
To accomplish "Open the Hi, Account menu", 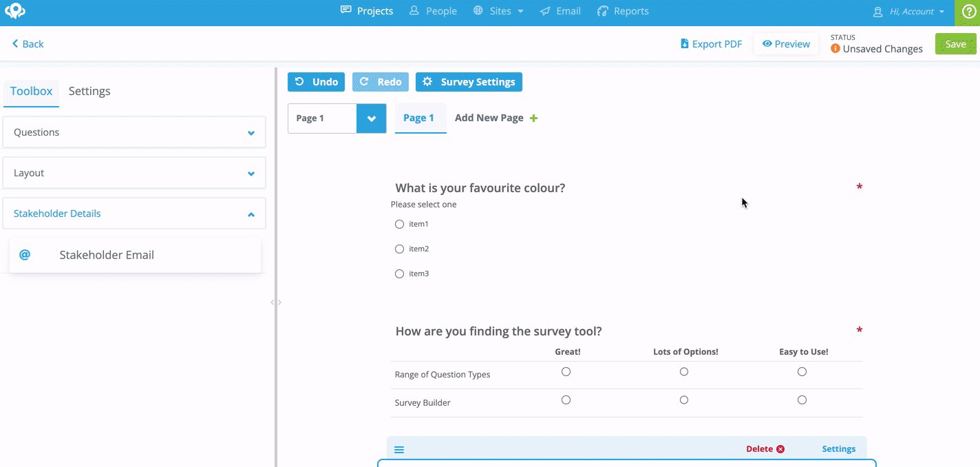I will 907,11.
